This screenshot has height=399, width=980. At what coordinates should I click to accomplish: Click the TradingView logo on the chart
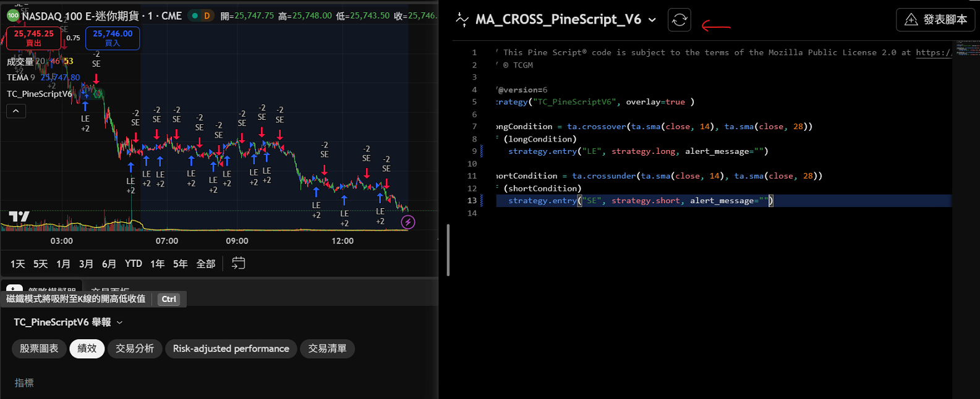point(19,216)
